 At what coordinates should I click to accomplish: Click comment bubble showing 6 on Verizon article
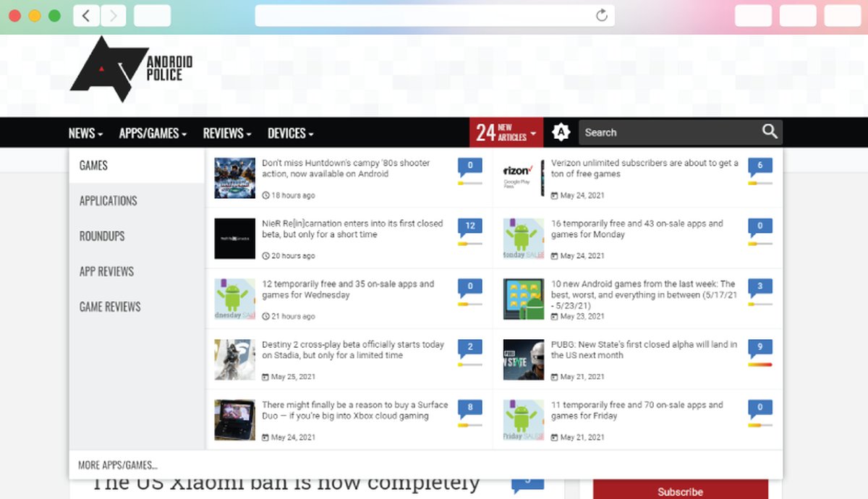[759, 166]
